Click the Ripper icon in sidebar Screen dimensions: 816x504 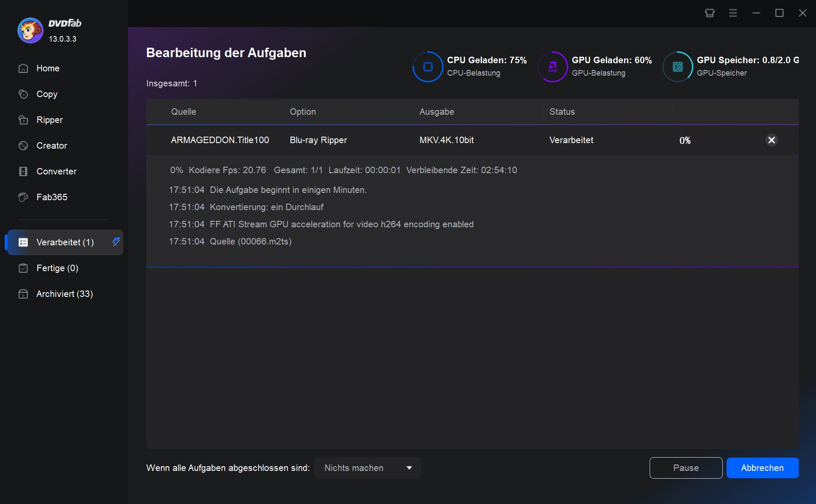(x=23, y=120)
